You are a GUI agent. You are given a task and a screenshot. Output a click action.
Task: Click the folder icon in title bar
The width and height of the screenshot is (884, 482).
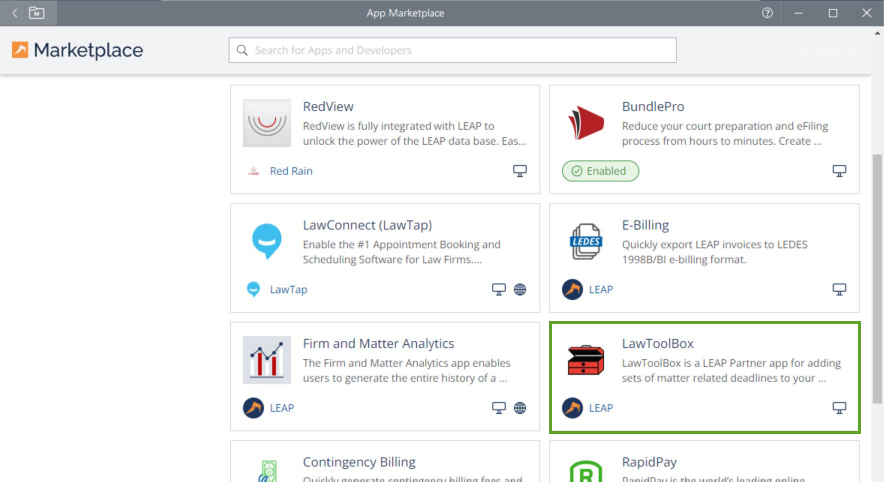(37, 13)
